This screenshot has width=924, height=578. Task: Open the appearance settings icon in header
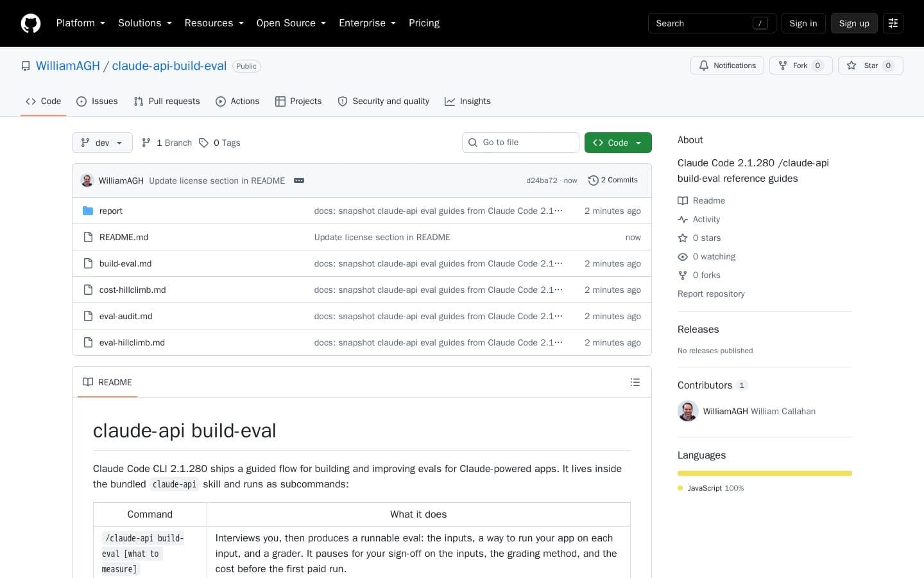tap(893, 23)
